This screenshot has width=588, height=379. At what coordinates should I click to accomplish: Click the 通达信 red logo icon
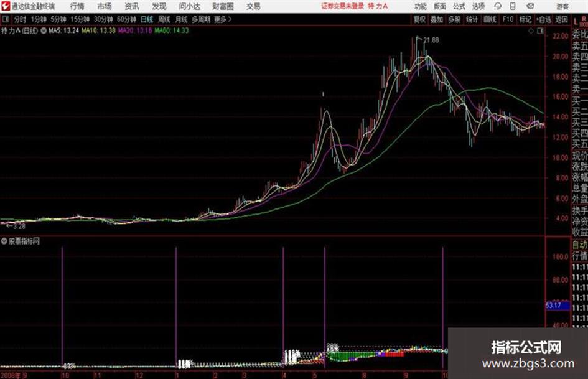[x=6, y=6]
